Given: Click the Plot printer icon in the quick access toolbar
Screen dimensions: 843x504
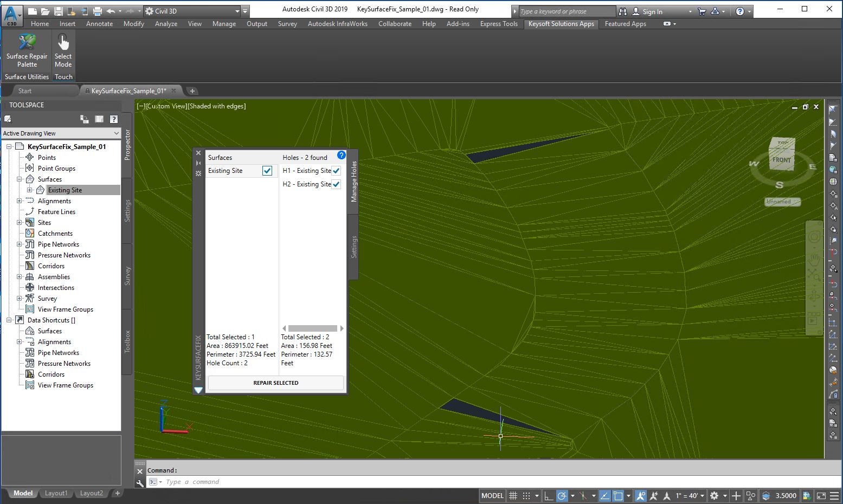Looking at the screenshot, I should (97, 11).
